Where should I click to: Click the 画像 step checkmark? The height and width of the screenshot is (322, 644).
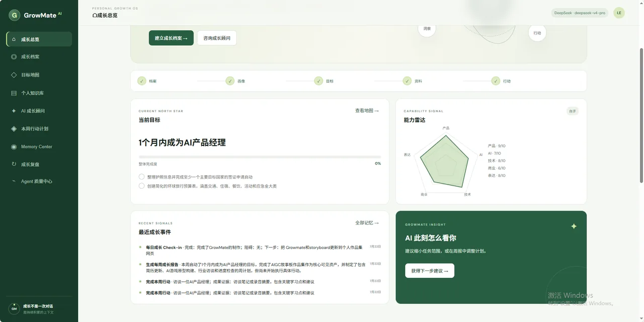click(230, 81)
